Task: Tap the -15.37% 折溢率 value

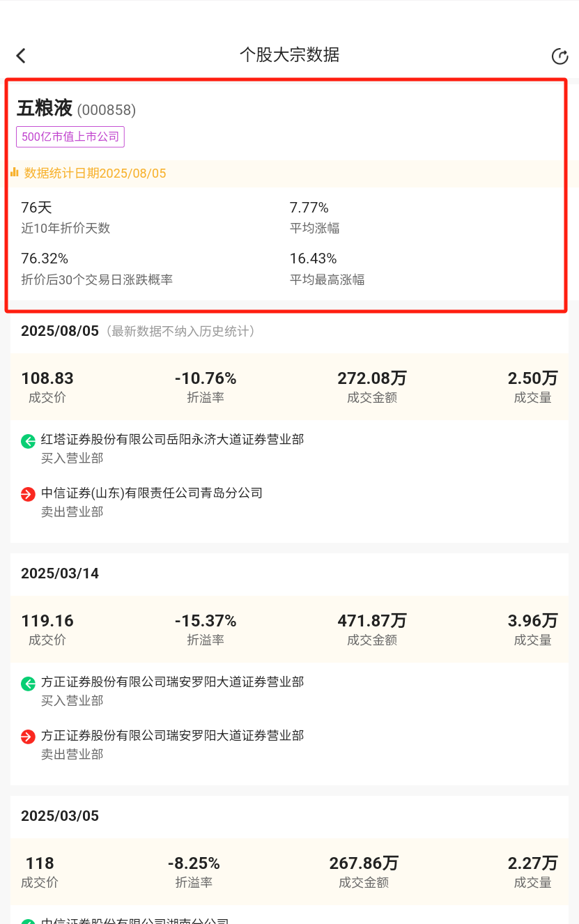Action: click(206, 621)
